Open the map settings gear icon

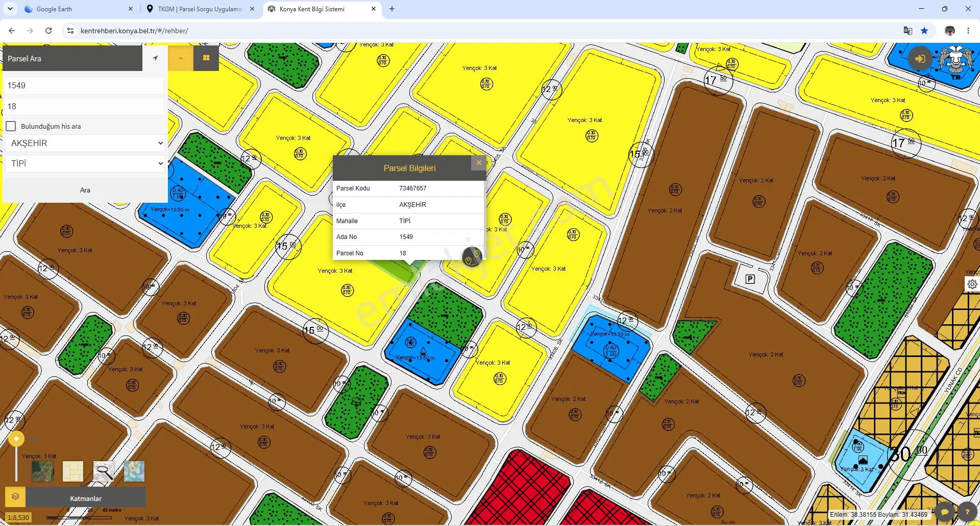972,284
